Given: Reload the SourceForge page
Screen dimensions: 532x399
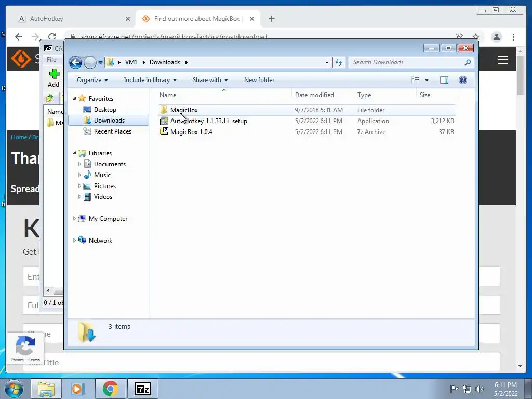Looking at the screenshot, I should point(52,37).
